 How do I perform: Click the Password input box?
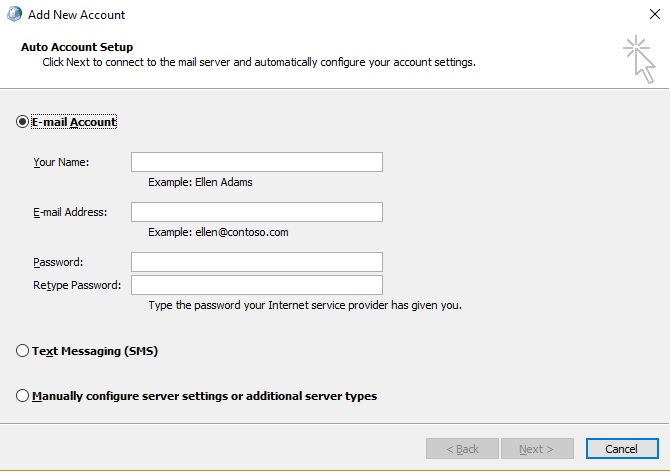click(256, 262)
